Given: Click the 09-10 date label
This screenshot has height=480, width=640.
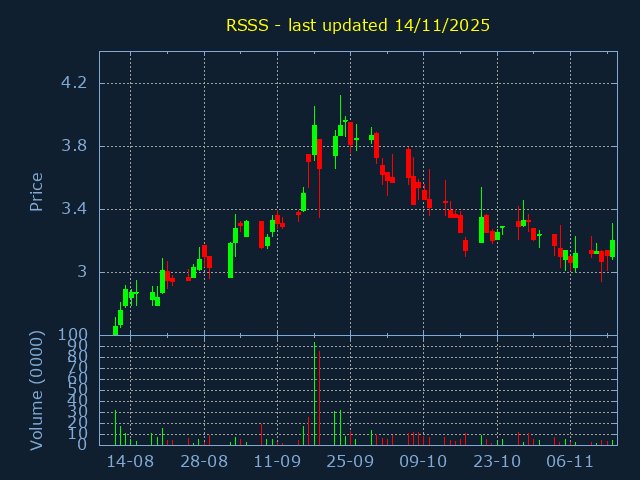Looking at the screenshot, I should coord(423,462).
